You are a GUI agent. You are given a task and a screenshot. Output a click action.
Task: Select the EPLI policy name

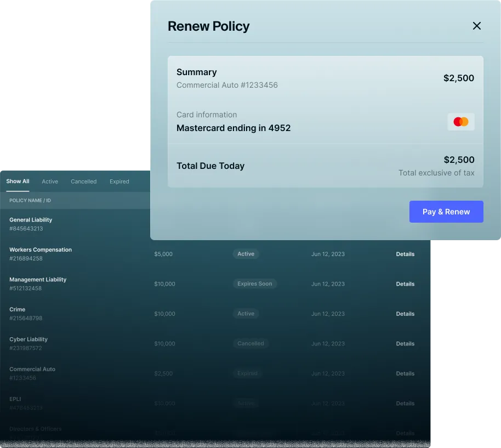pyautogui.click(x=15, y=399)
